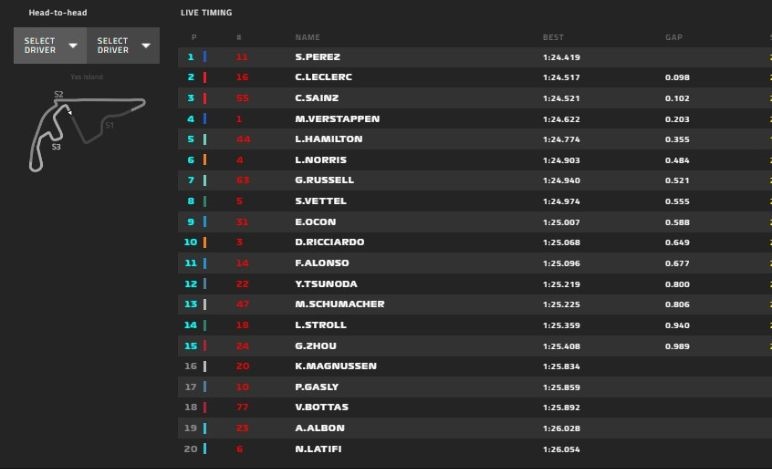Click the S3 sector marker on track map

click(56, 147)
